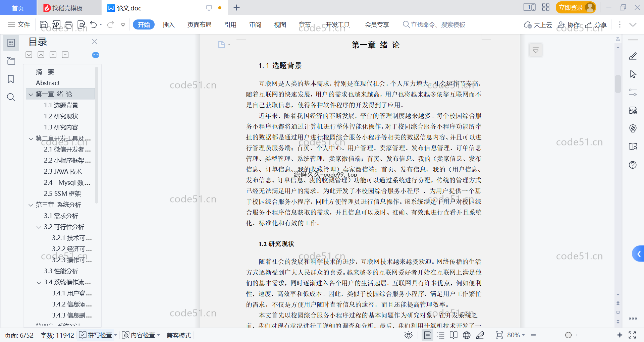Click zoom out minus button
Viewport: 644px width, 342px height.
click(x=533, y=335)
